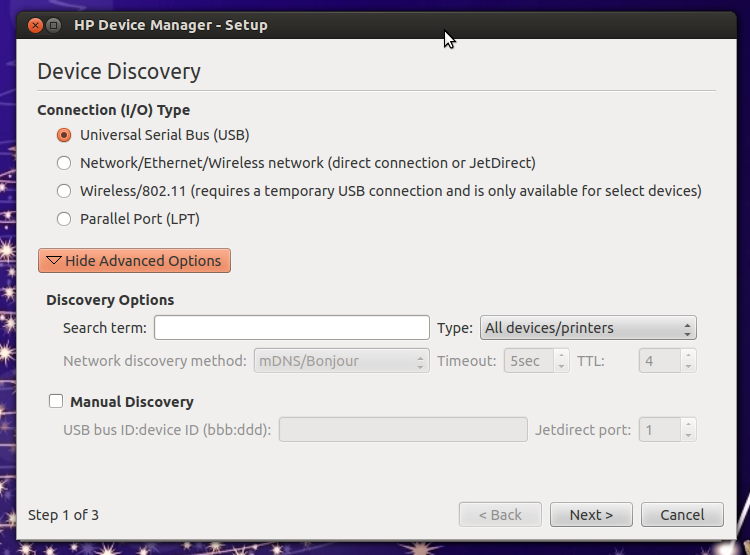
Task: Choose Network/Ethernet/Wireless network connection option
Action: point(64,163)
